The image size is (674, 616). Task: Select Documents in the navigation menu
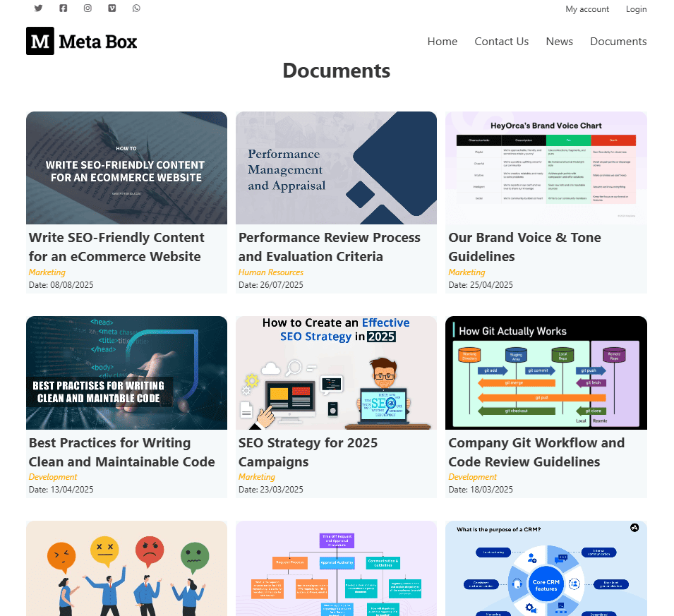(618, 42)
